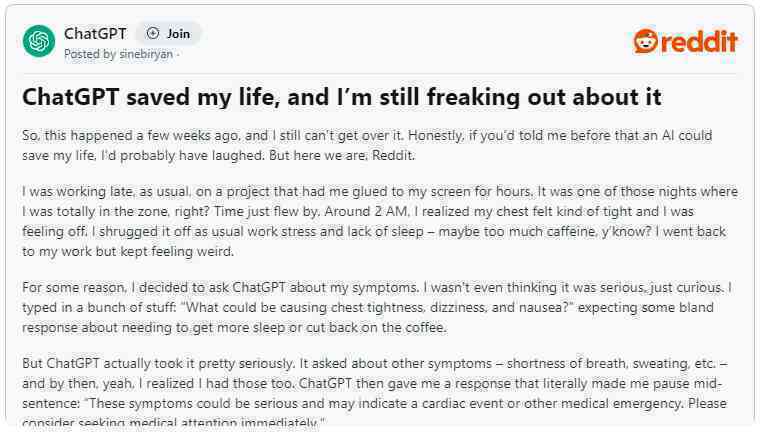Click the paragraph starting 'I was working late'
Screen dimensions: 763x433
coord(380,221)
